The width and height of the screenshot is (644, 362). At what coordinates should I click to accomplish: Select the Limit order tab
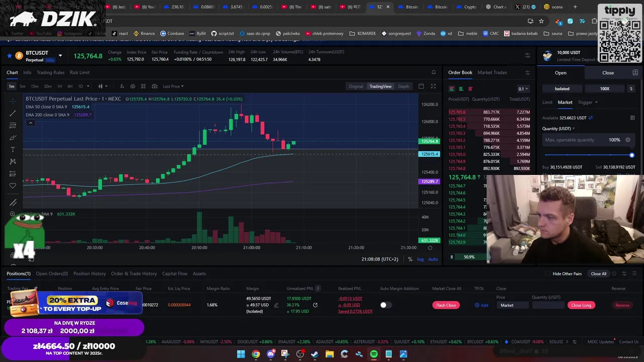(x=547, y=103)
